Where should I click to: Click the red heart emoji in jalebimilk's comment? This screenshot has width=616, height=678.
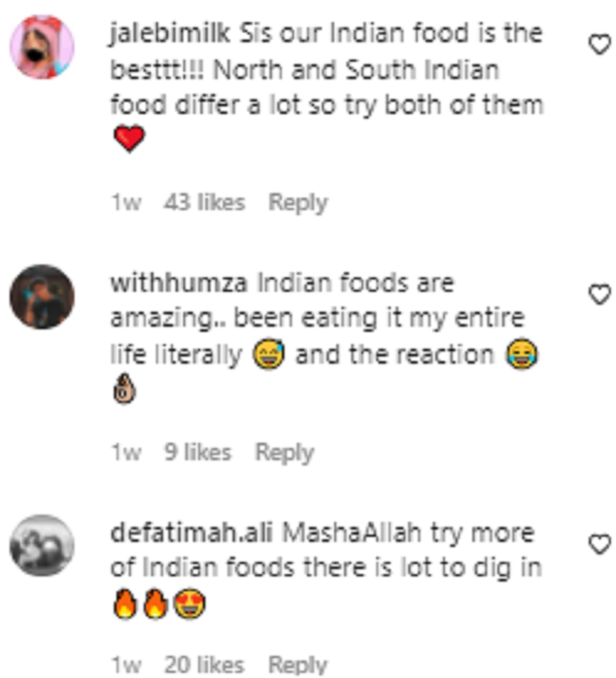(x=129, y=139)
